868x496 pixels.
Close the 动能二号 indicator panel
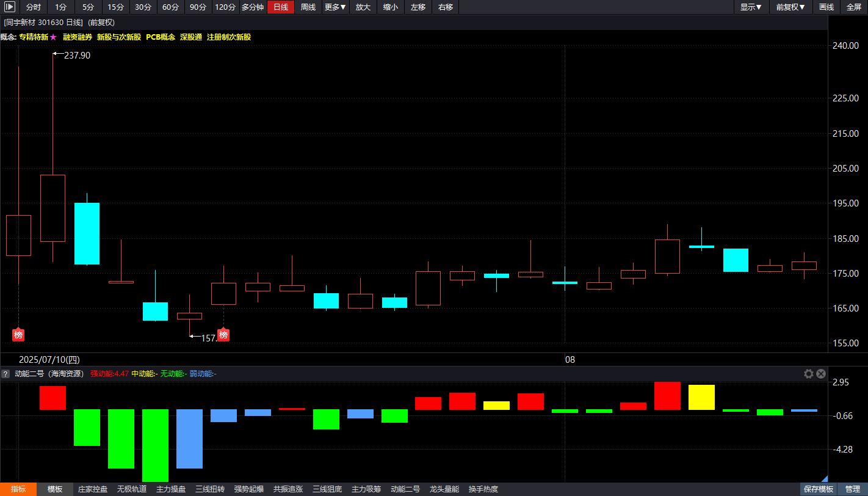click(821, 374)
